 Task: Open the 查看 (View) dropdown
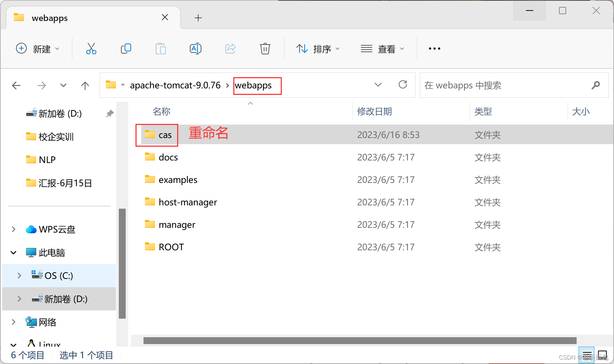(382, 49)
